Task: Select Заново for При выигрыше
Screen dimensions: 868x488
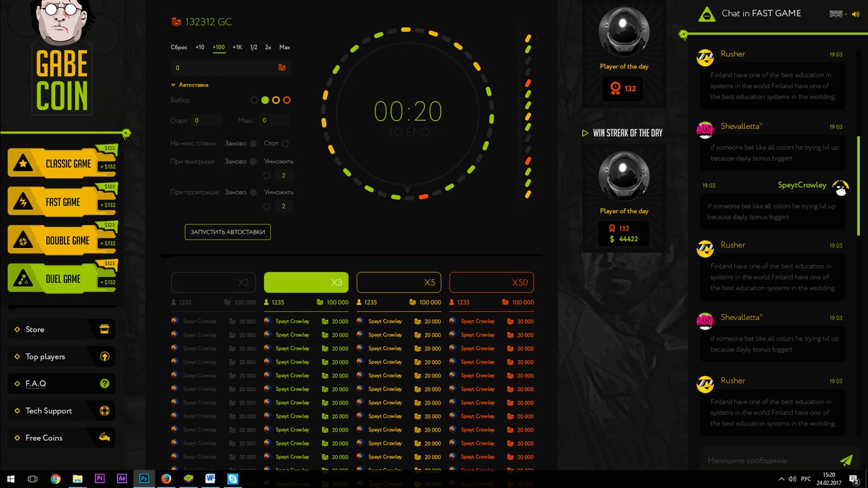Action: [253, 162]
